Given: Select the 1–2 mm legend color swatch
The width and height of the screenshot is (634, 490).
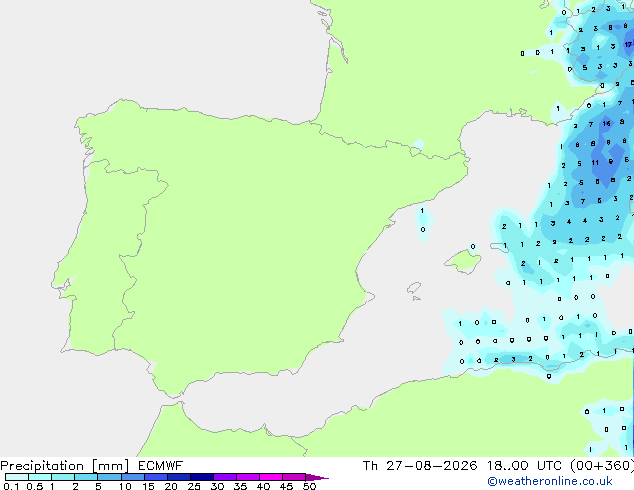Looking at the screenshot, I should 63,477.
